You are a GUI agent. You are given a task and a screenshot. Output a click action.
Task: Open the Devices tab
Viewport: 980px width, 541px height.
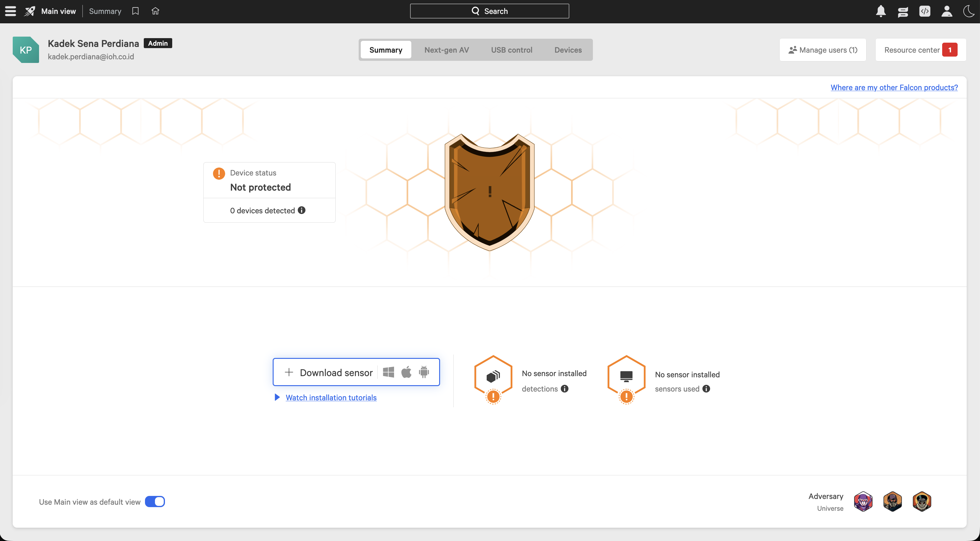[568, 50]
